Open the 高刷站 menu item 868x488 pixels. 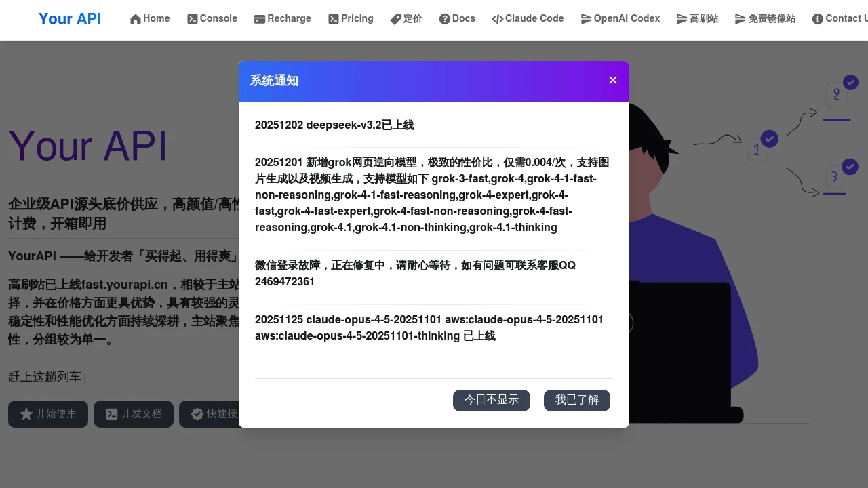697,19
